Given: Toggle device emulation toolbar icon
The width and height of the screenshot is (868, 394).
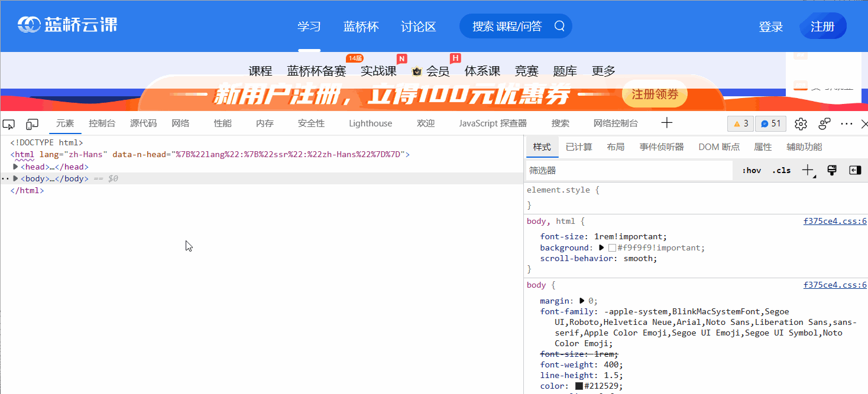Looking at the screenshot, I should [x=32, y=124].
